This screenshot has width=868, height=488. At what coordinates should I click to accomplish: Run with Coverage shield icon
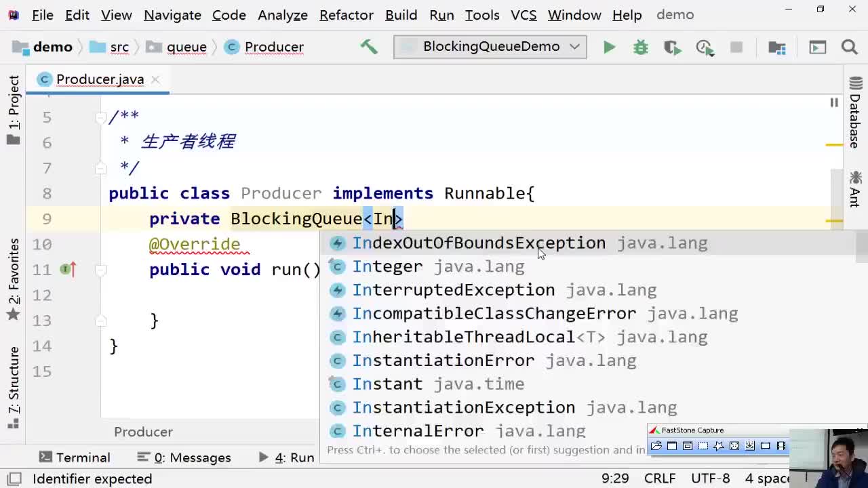(672, 47)
